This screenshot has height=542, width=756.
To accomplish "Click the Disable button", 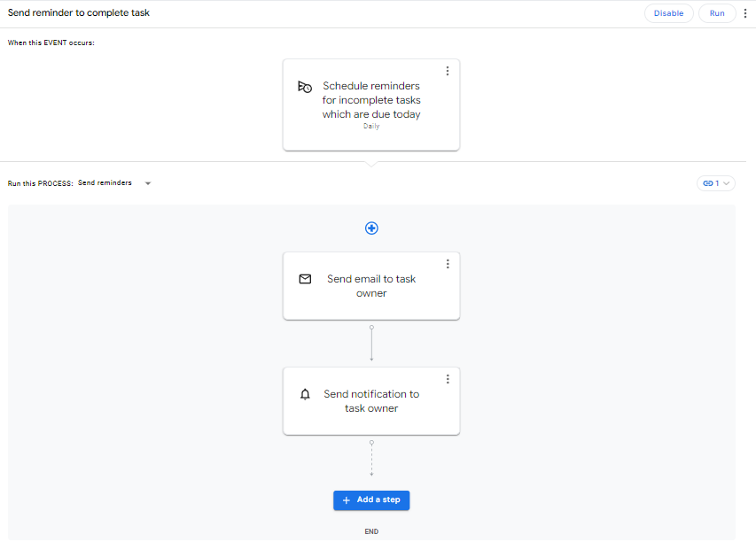I will (669, 13).
